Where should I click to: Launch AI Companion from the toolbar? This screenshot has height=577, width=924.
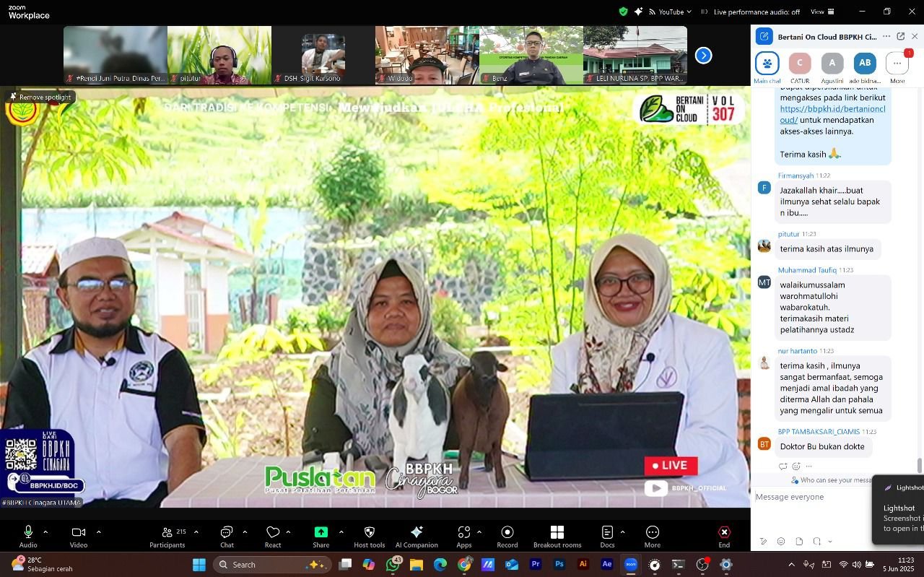coord(417,533)
